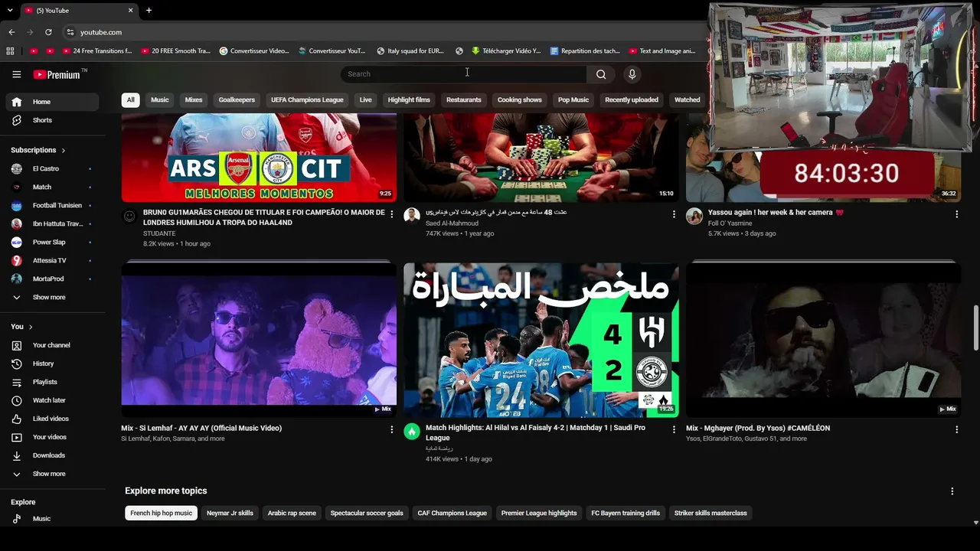Open a new browser tab

click(x=149, y=10)
